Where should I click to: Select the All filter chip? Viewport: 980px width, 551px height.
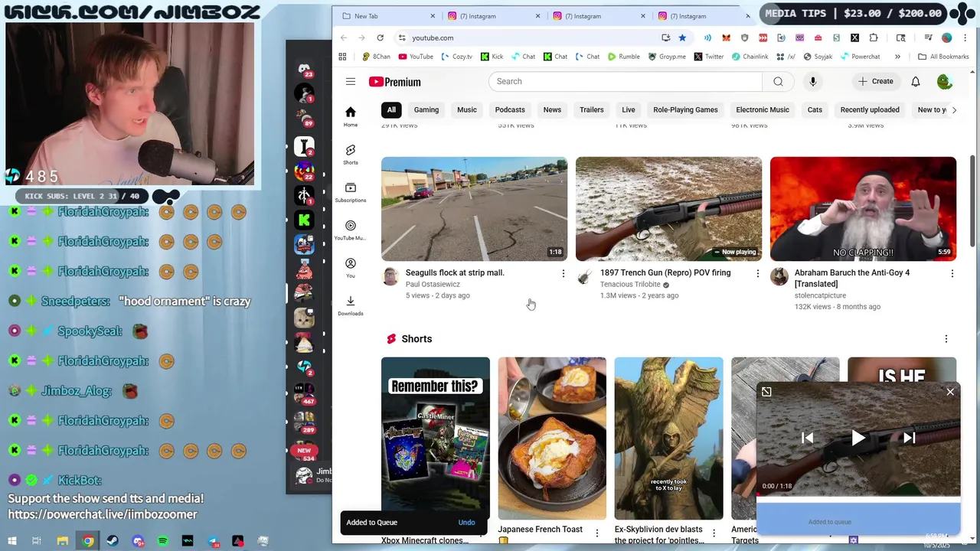point(391,109)
